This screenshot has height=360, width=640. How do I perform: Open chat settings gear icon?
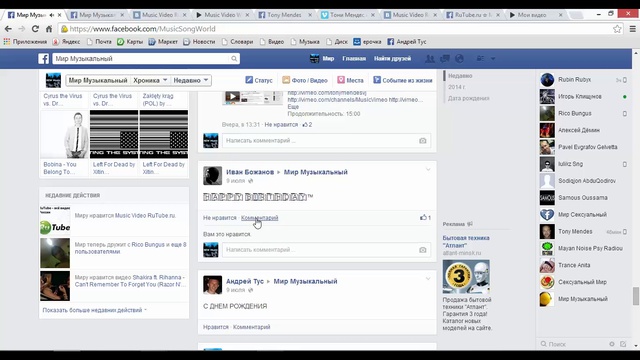click(611, 344)
